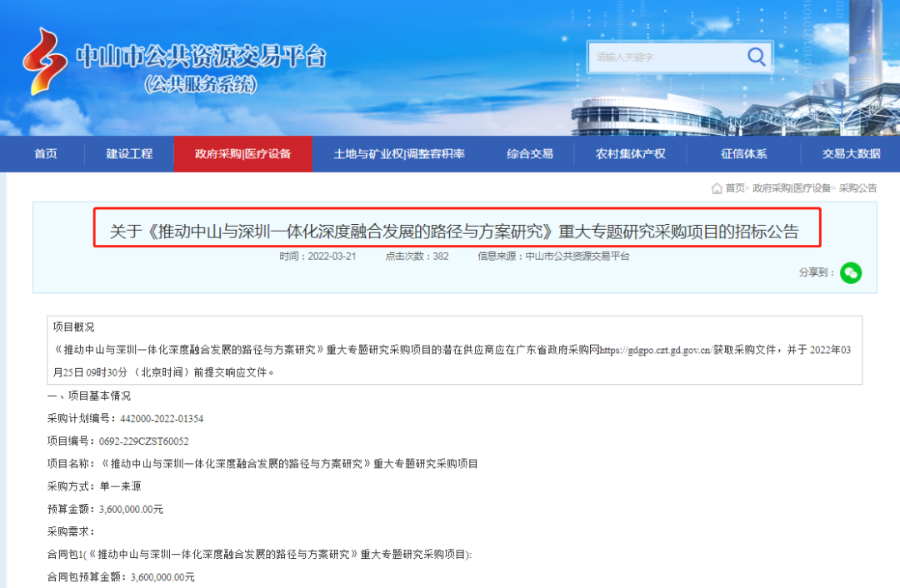Click 项目编号 0692-229CZST60052
900x588 pixels.
click(x=117, y=441)
